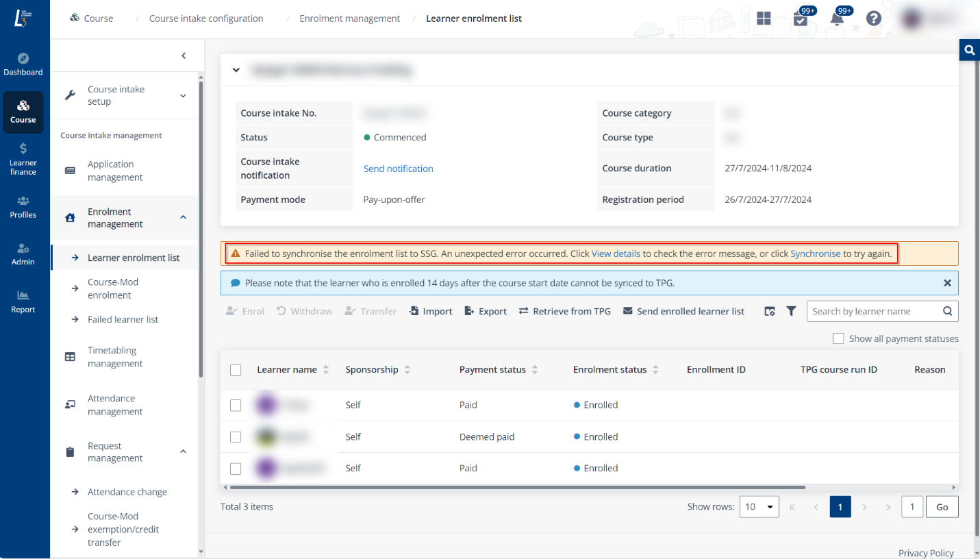Screen dimensions: 980x559
Task: Expand the Course intake setup section
Action: point(183,95)
